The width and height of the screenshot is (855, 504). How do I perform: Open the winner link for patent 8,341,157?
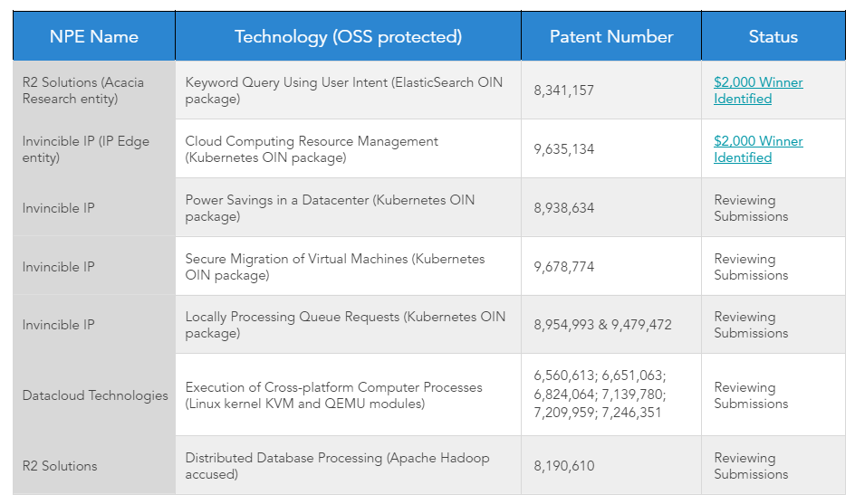(x=757, y=90)
